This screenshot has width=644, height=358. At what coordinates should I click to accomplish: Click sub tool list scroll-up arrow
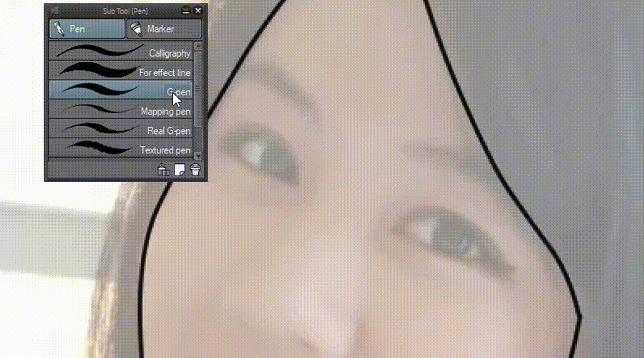pyautogui.click(x=198, y=46)
